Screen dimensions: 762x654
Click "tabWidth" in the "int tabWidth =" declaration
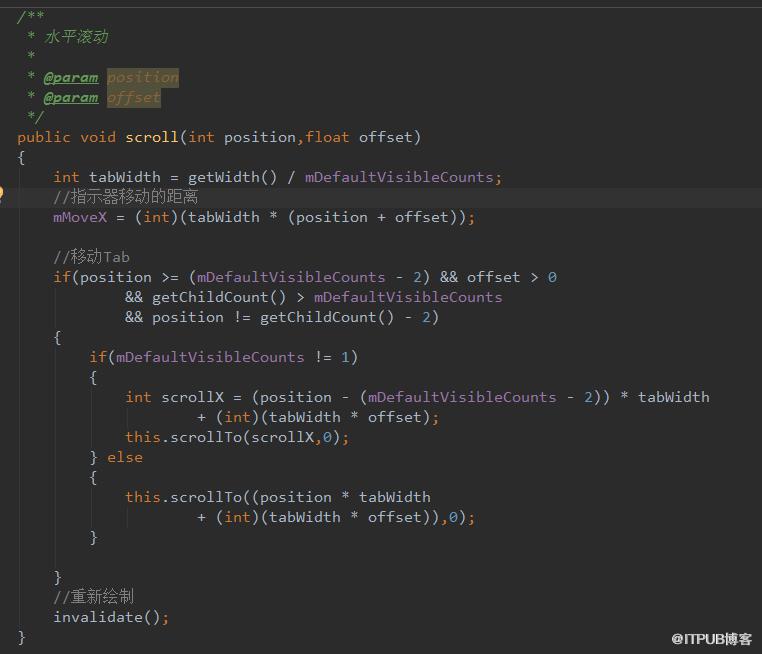[125, 177]
